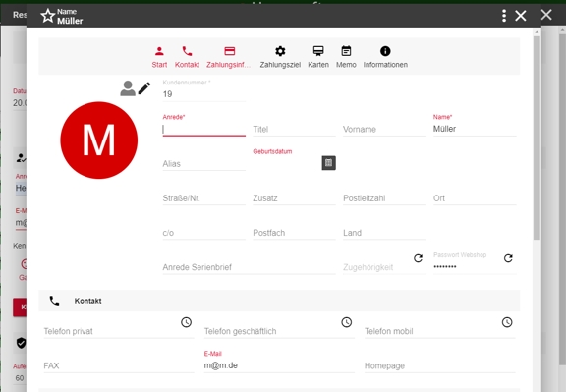
Task: Click the Zugehörigkeit field
Action: (377, 267)
